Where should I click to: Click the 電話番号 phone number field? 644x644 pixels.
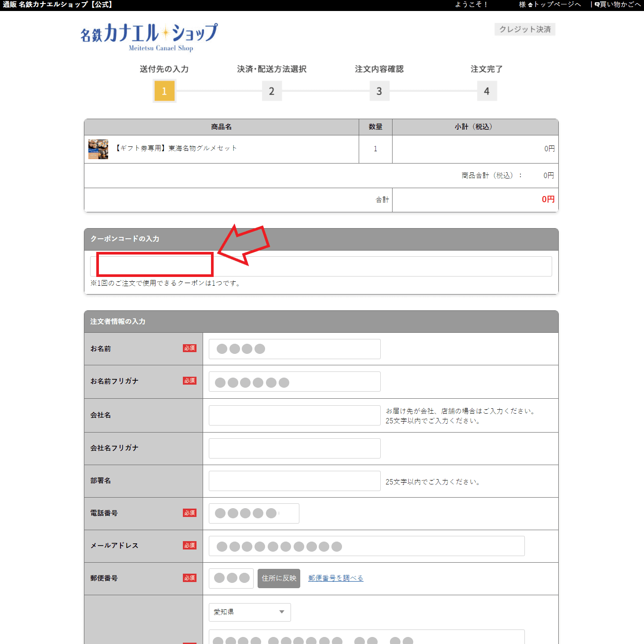tap(254, 513)
